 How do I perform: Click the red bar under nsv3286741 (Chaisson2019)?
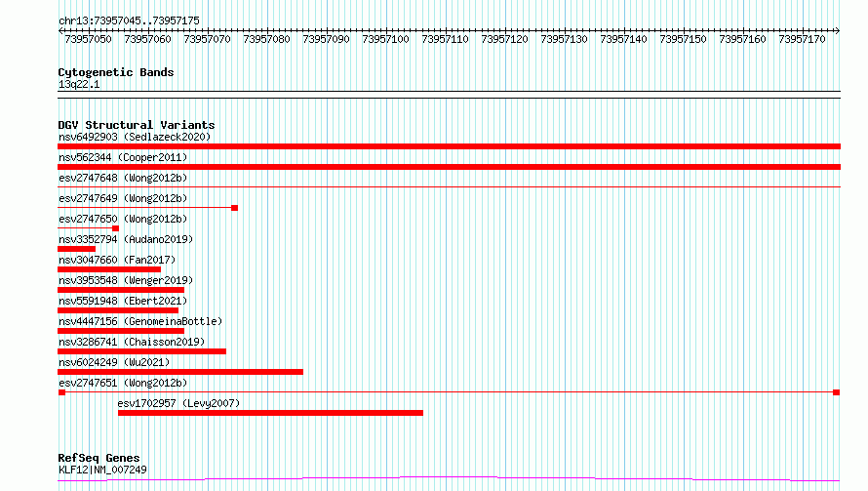click(141, 351)
